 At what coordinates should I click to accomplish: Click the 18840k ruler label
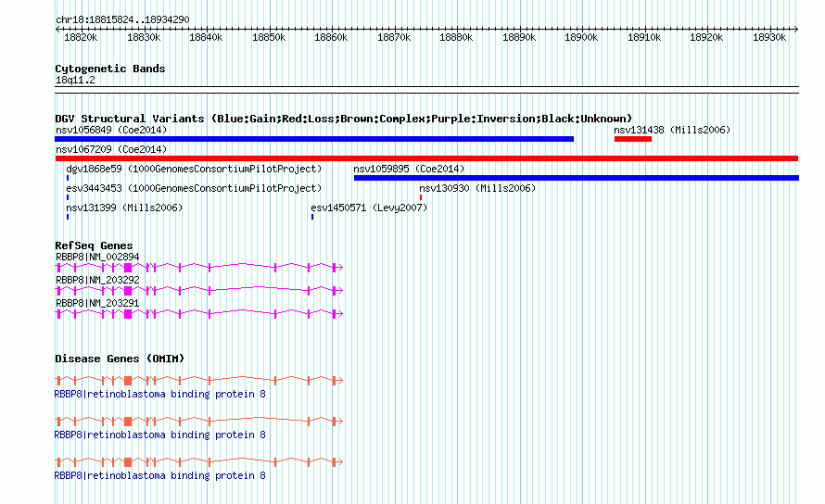206,37
